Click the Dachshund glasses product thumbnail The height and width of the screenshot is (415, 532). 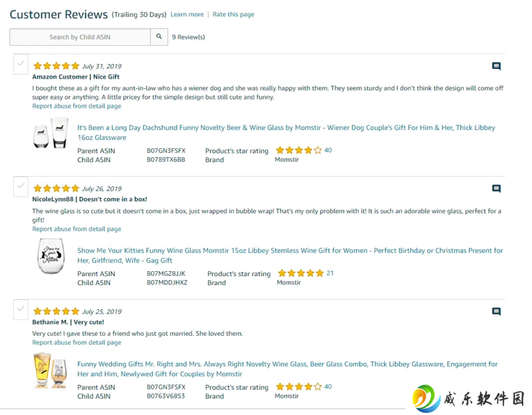coord(51,133)
